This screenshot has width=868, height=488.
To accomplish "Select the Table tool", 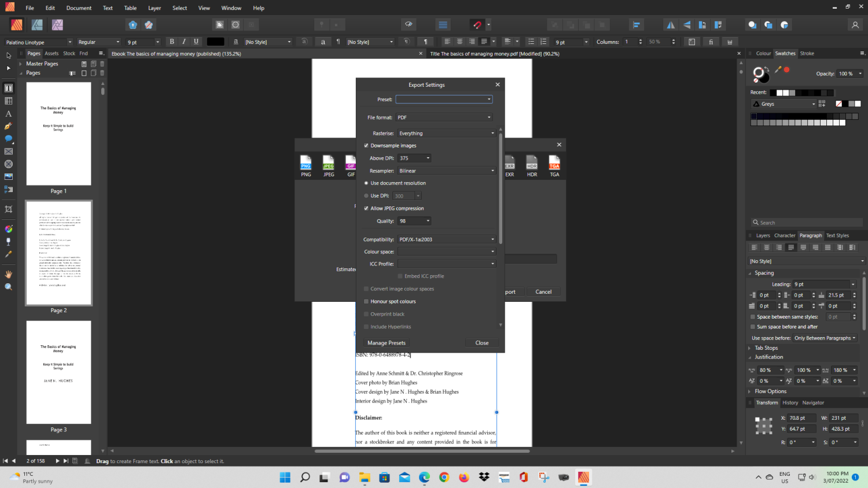I will 8,101.
